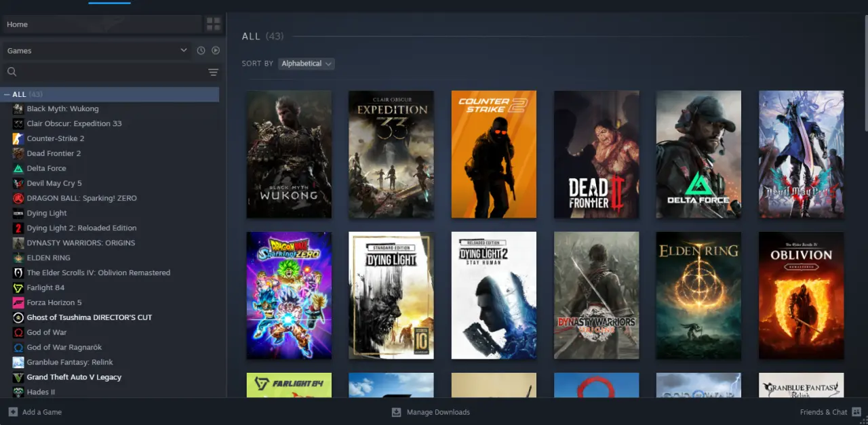Image resolution: width=868 pixels, height=425 pixels.
Task: Click God of War list icon
Action: click(18, 332)
